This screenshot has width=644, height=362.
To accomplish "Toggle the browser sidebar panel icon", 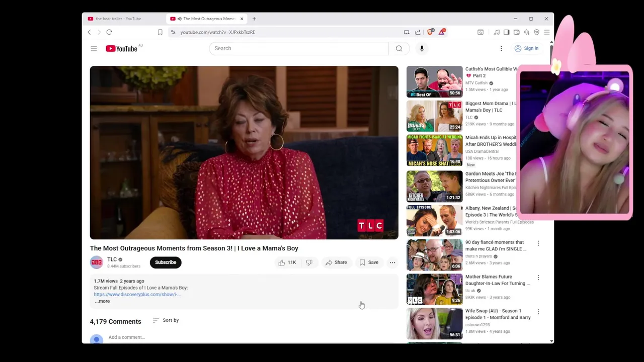I will pyautogui.click(x=507, y=32).
